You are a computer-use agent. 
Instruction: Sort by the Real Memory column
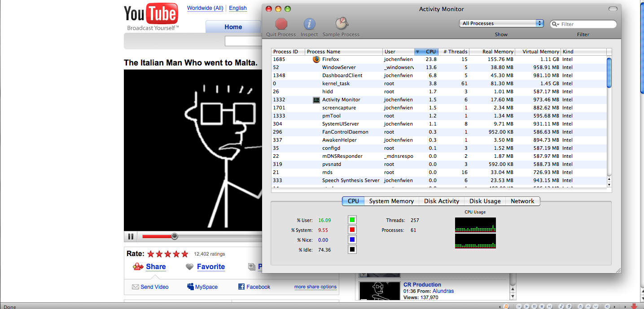[492, 52]
